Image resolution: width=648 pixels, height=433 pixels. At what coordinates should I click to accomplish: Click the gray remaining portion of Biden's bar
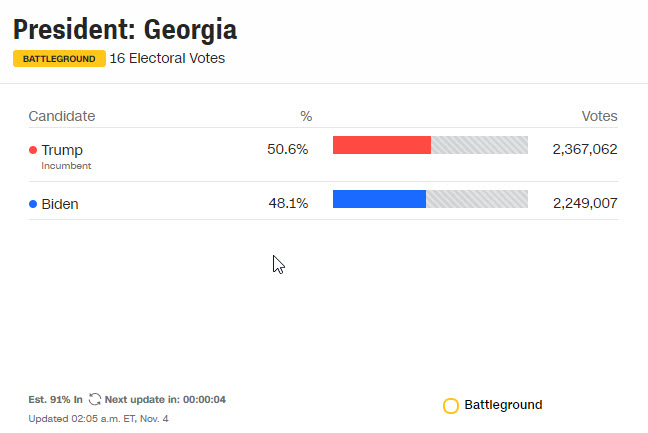tap(477, 199)
